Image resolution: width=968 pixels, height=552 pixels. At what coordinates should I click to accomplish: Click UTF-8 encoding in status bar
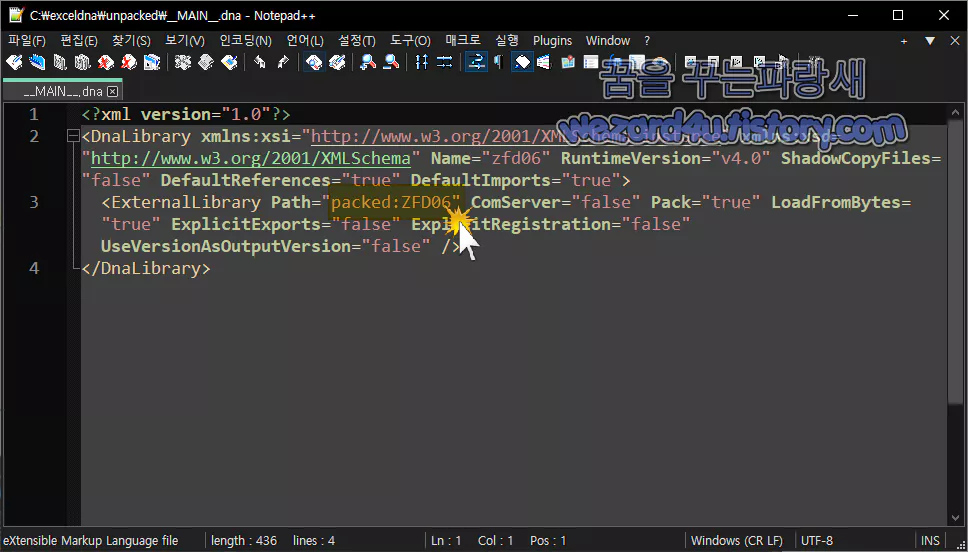(x=816, y=540)
